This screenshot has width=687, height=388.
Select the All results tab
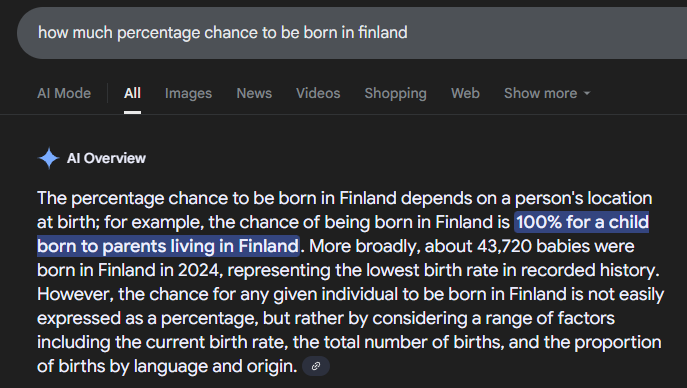132,93
